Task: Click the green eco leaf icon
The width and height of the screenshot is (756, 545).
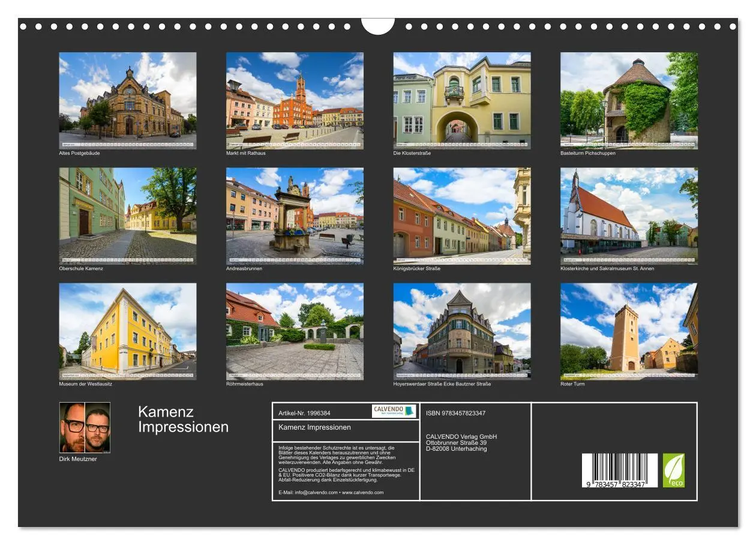Action: coord(673,470)
